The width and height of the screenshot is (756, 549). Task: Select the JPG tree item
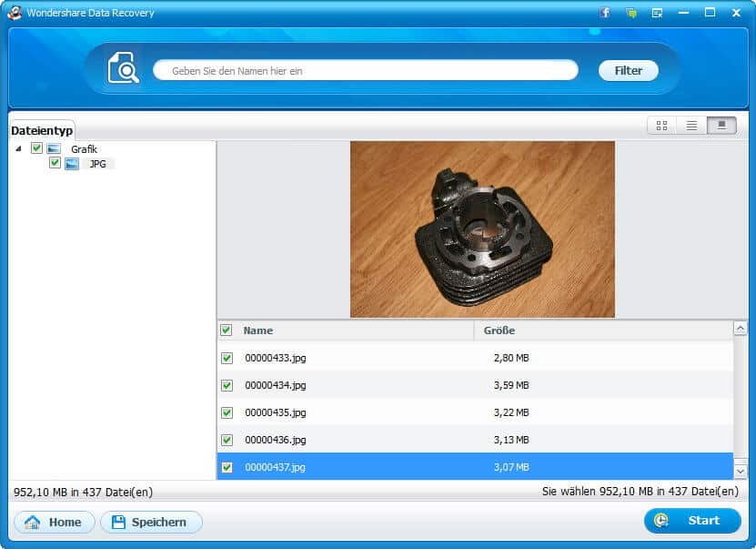[x=98, y=164]
